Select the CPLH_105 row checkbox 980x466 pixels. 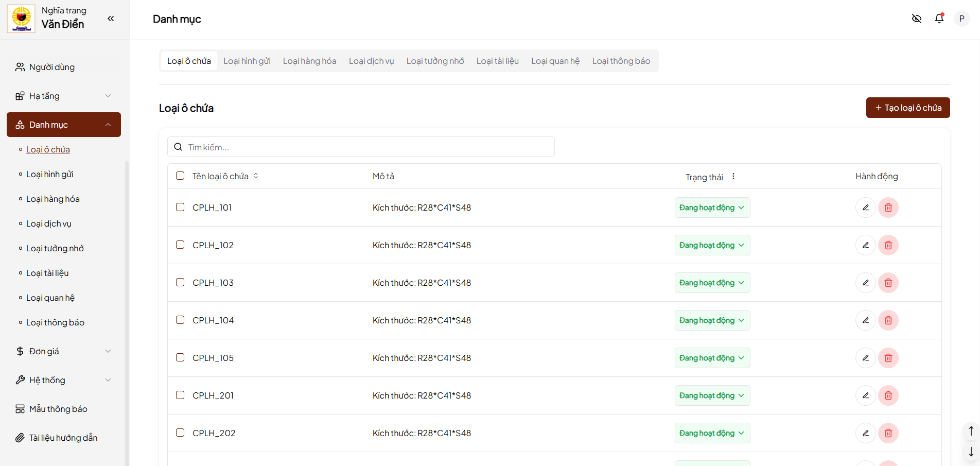pyautogui.click(x=180, y=358)
